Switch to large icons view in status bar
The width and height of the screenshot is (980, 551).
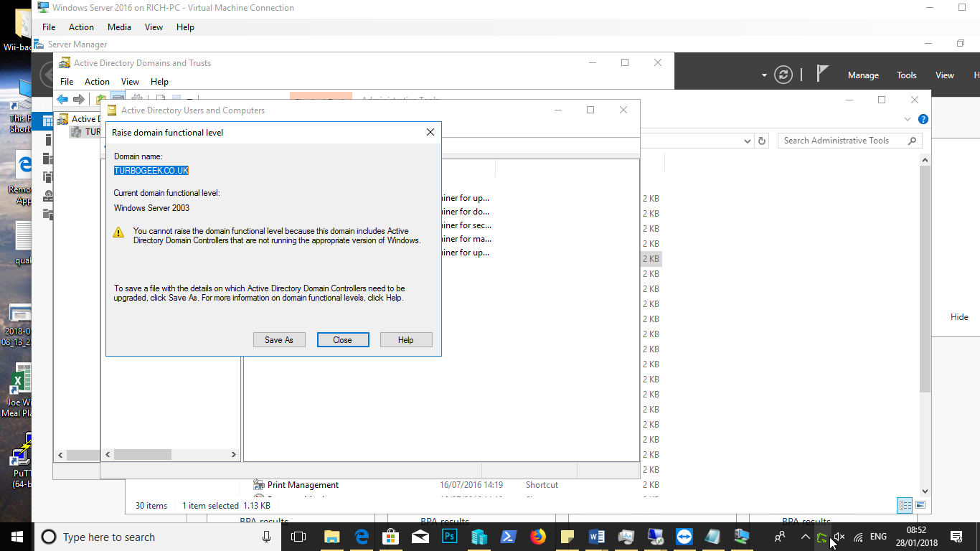point(920,505)
